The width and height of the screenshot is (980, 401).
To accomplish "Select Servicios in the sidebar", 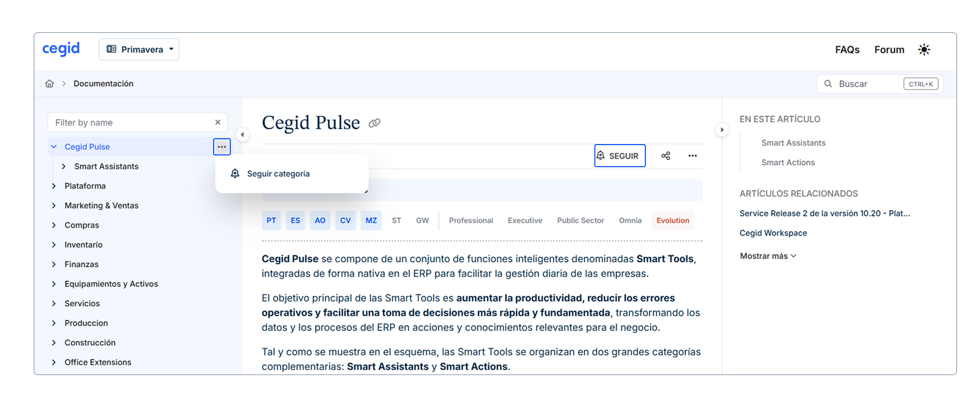I will point(82,303).
